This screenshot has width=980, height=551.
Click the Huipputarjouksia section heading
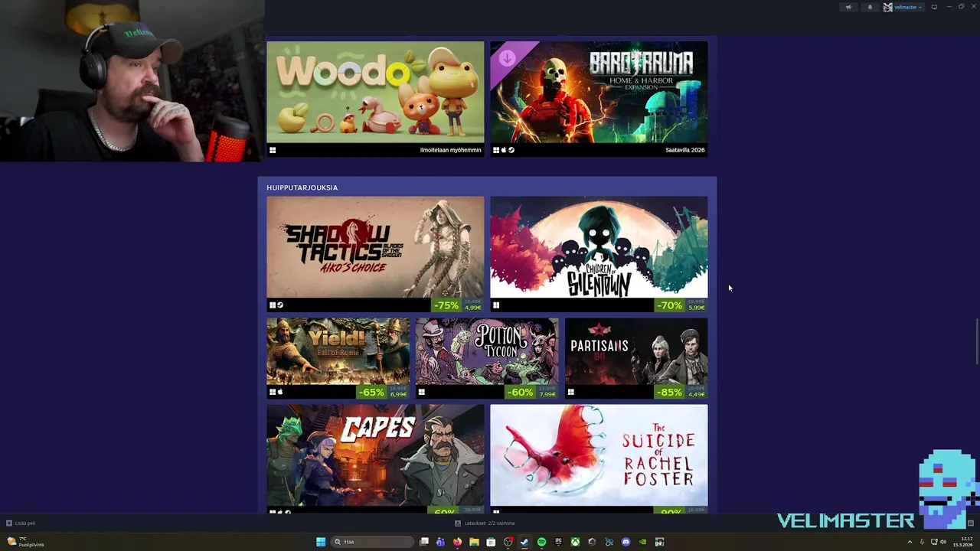[302, 187]
